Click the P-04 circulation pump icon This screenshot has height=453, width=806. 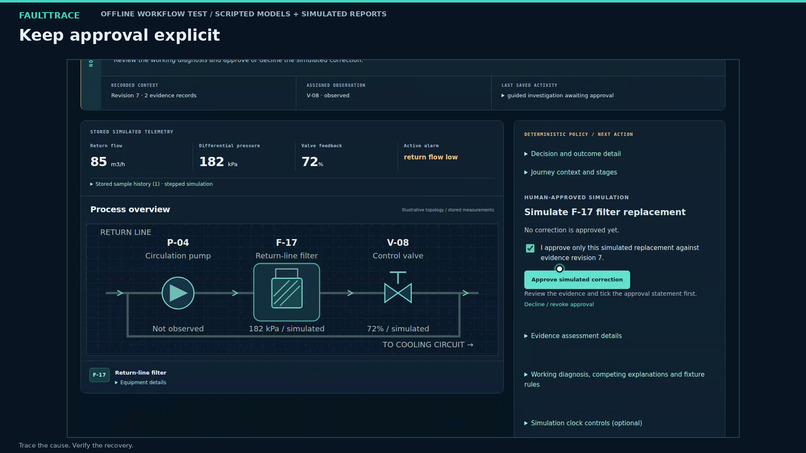coord(178,293)
